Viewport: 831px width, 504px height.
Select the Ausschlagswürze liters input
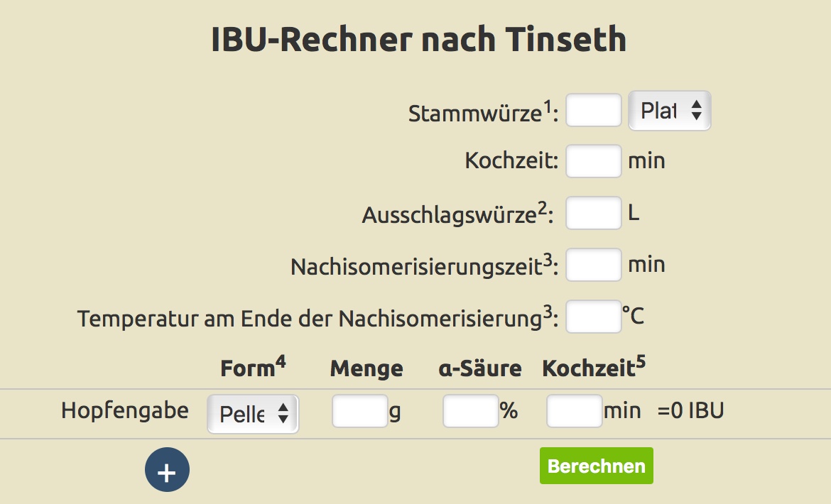coord(594,214)
